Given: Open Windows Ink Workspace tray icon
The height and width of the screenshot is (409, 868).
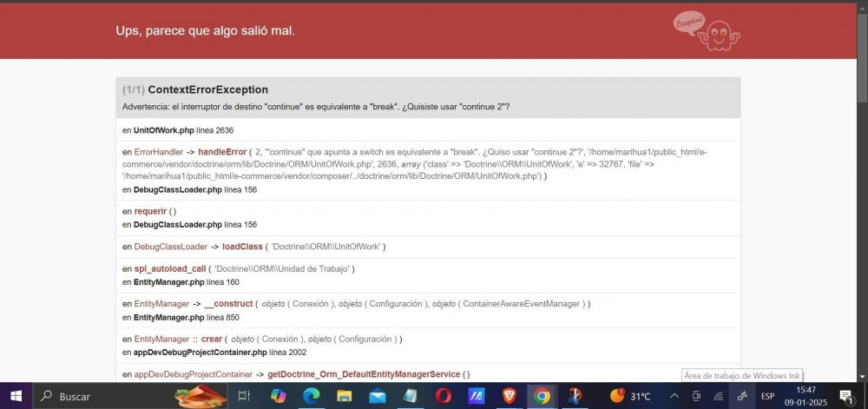Looking at the screenshot, I should pos(742,396).
